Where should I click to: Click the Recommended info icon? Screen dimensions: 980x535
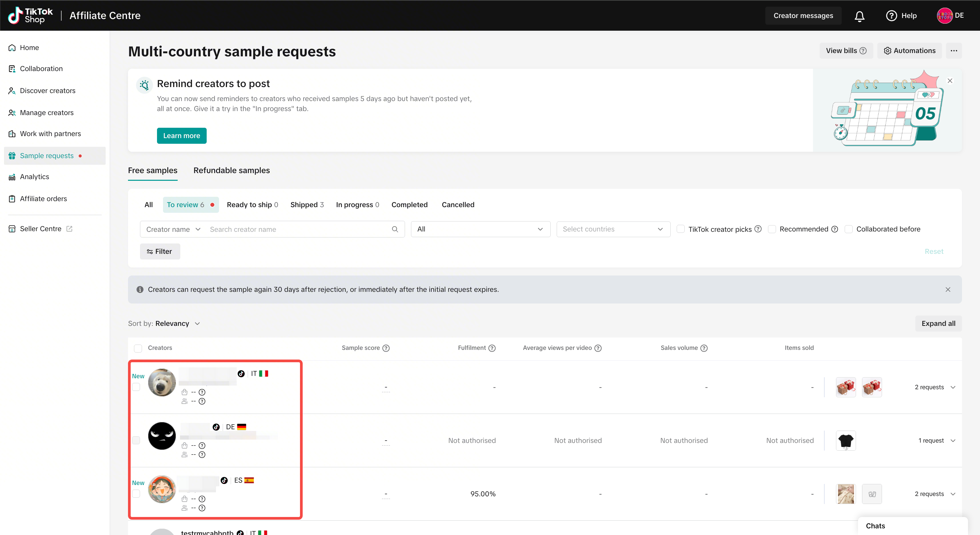tap(835, 229)
